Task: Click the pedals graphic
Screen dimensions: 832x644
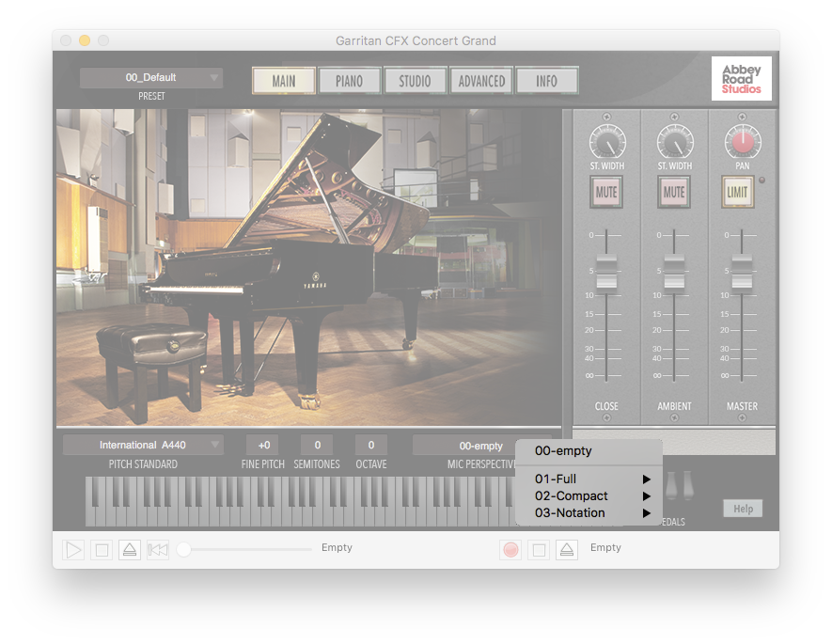Action: pyautogui.click(x=680, y=485)
